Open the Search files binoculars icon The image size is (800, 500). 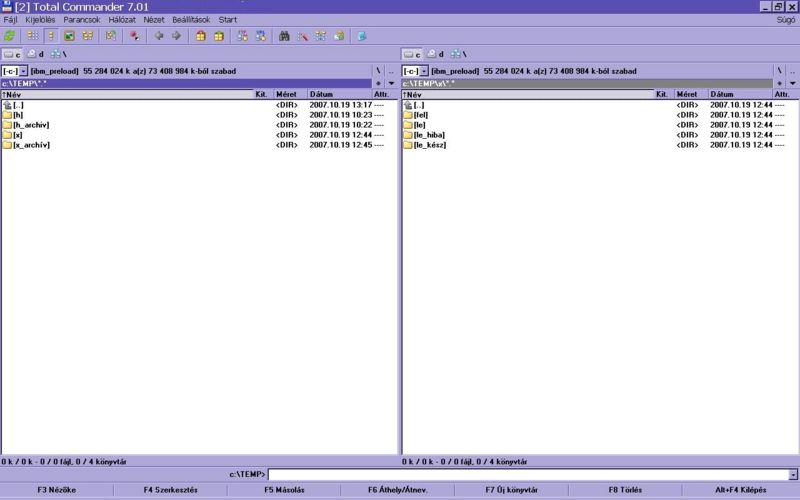(284, 36)
